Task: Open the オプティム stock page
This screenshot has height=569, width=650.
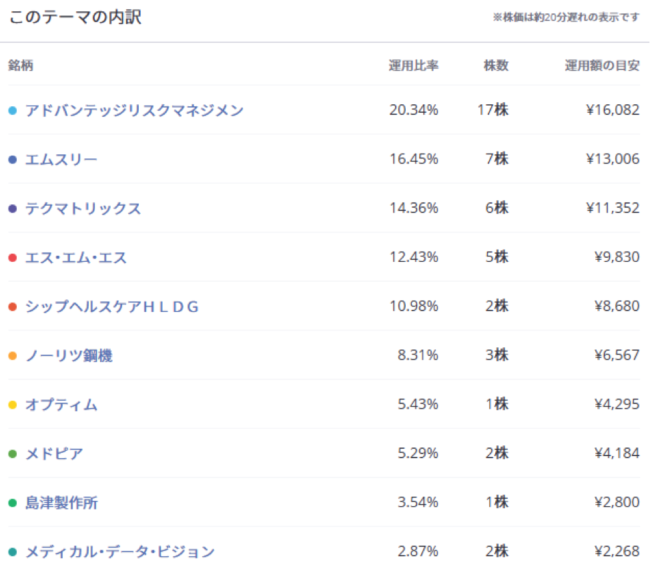Action: point(61,404)
